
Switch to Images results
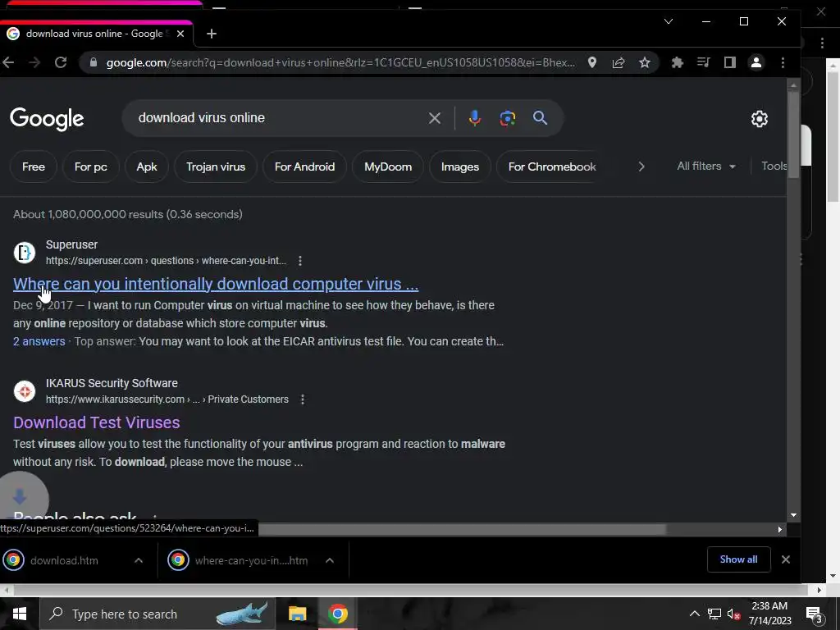[x=460, y=167]
